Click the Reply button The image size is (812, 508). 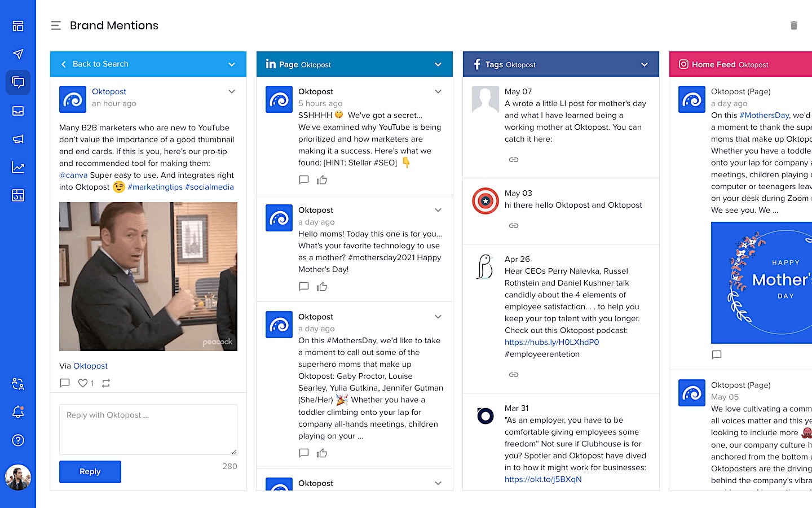point(90,471)
